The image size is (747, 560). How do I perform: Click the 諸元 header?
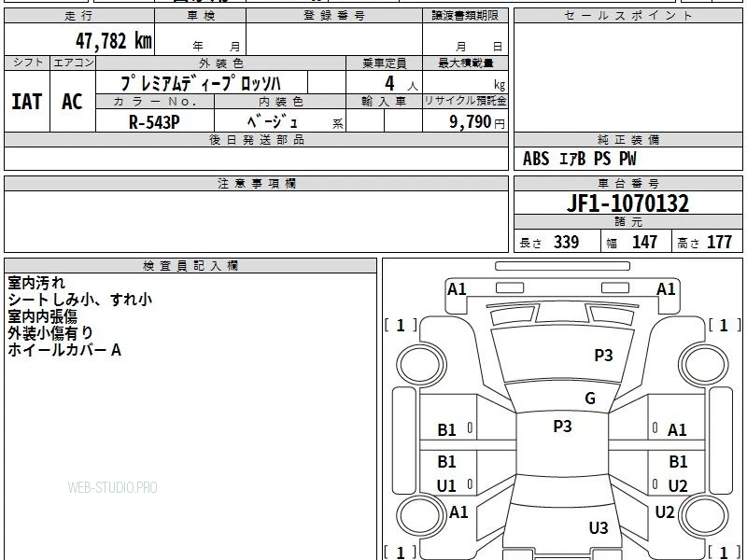627,222
